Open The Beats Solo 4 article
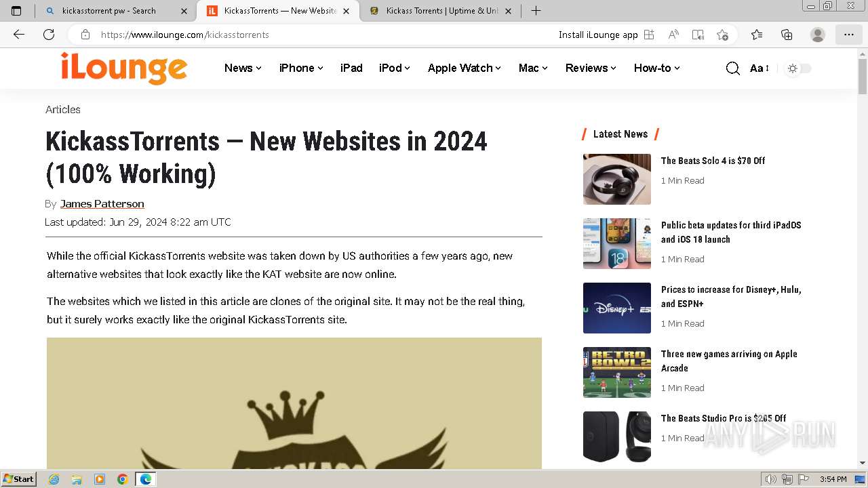Viewport: 868px width, 488px height. pos(713,161)
